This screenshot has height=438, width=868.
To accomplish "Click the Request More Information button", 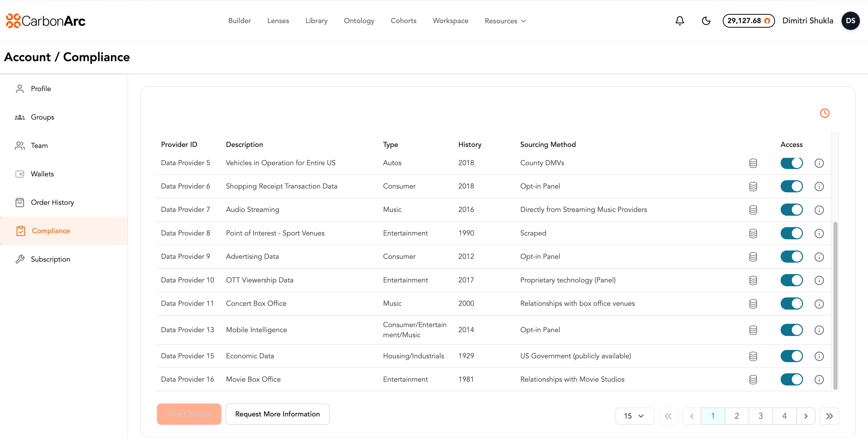I will 277,414.
